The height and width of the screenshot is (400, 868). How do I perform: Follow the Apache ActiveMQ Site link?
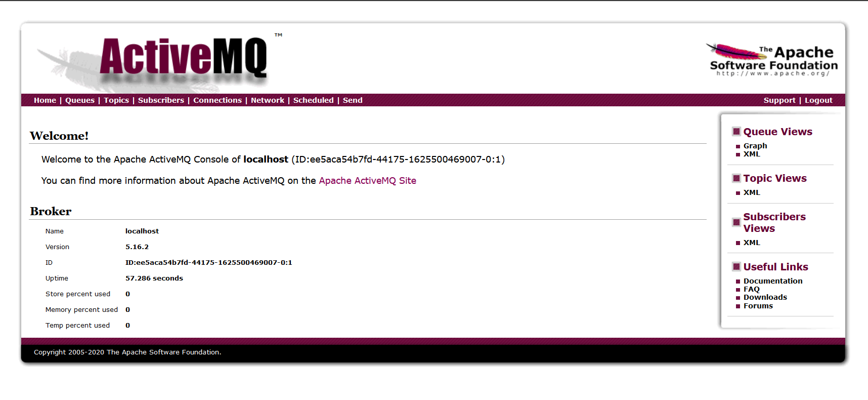pyautogui.click(x=368, y=181)
